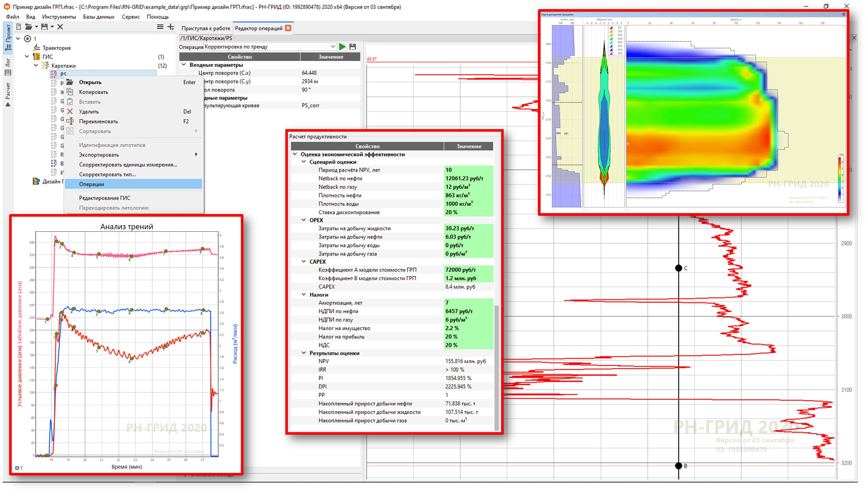Click the open folder toolbar icon
Image resolution: width=868 pixels, height=494 pixels.
pyautogui.click(x=29, y=27)
